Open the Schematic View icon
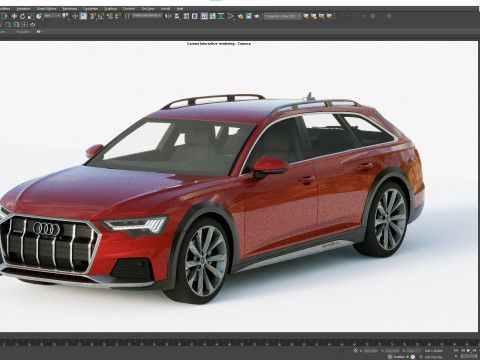The height and width of the screenshot is (360, 480). [221, 16]
